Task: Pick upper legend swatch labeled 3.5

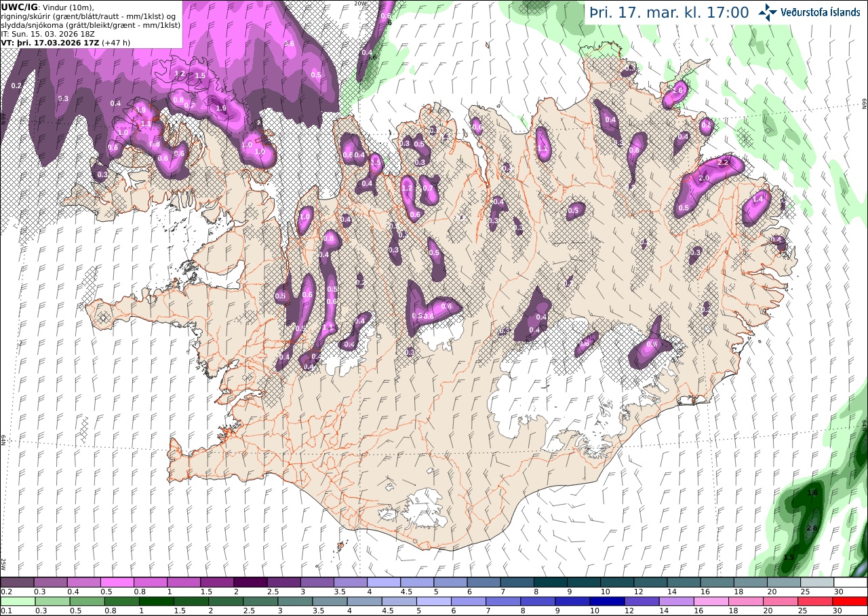Action: click(351, 582)
